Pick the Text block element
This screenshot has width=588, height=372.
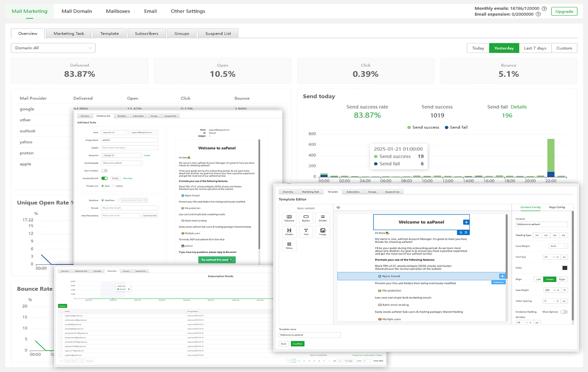tap(306, 232)
